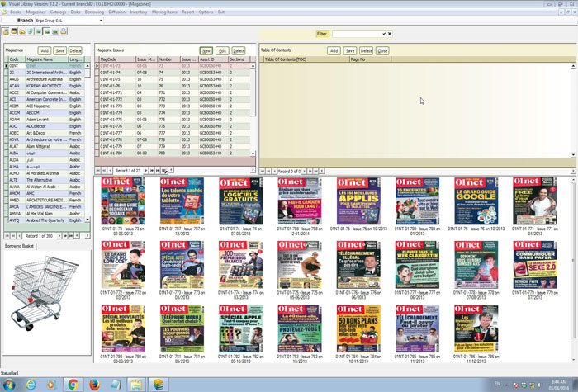This screenshot has height=392, width=578.
Task: Click the window-shaped toolbar icon beside the clipboard
Action: click(14, 31)
